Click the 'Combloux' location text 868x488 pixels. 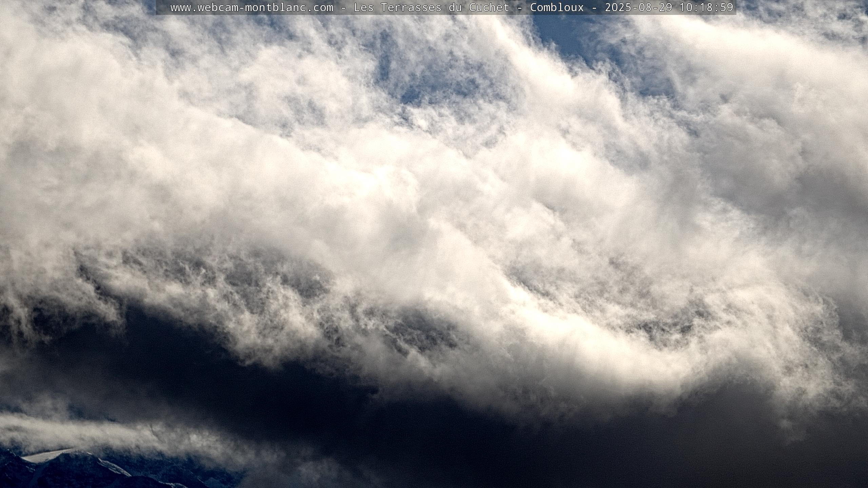pyautogui.click(x=557, y=7)
